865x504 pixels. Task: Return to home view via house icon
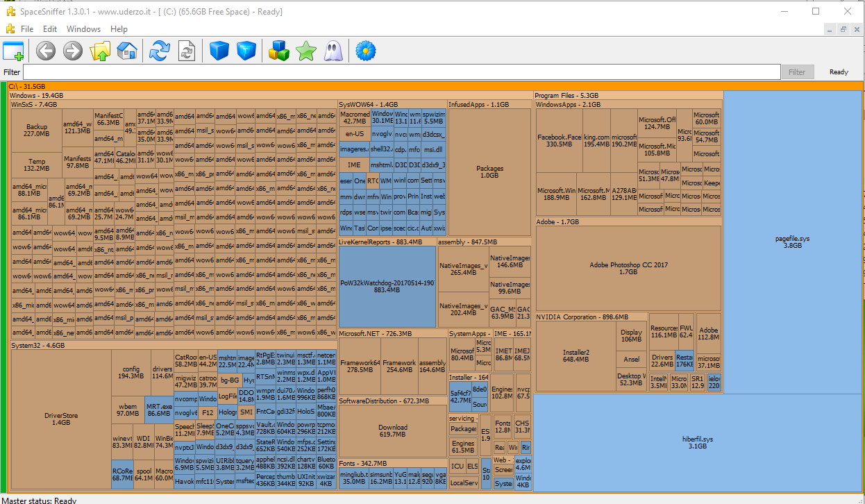click(x=127, y=51)
